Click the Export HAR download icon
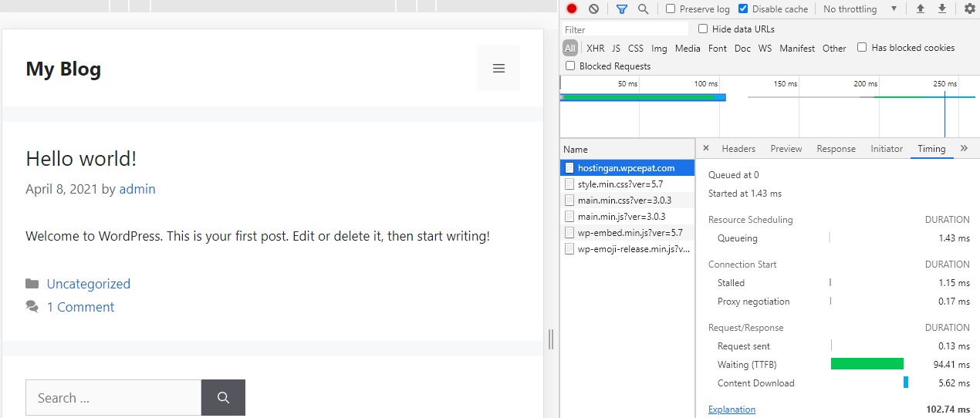Screen dimensions: 980x418 [942, 9]
